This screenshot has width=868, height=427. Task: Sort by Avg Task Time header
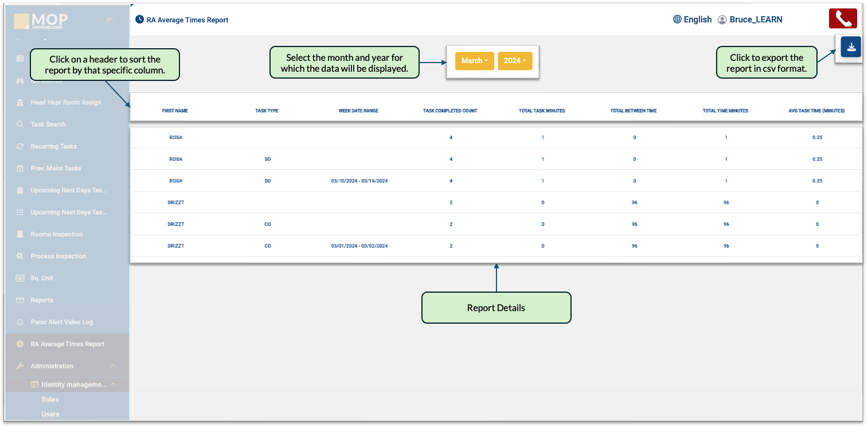(816, 111)
